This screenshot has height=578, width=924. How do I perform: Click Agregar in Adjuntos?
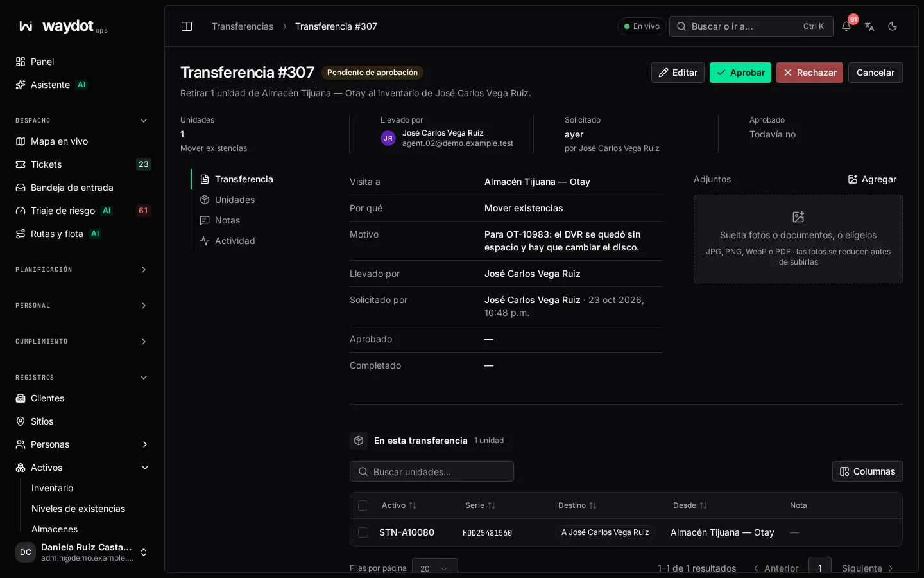872,179
